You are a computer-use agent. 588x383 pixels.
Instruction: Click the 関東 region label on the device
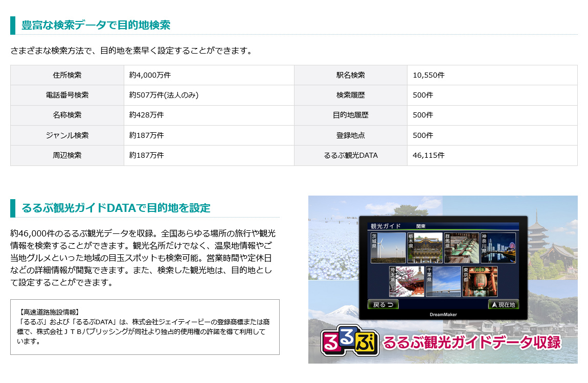[x=421, y=227]
